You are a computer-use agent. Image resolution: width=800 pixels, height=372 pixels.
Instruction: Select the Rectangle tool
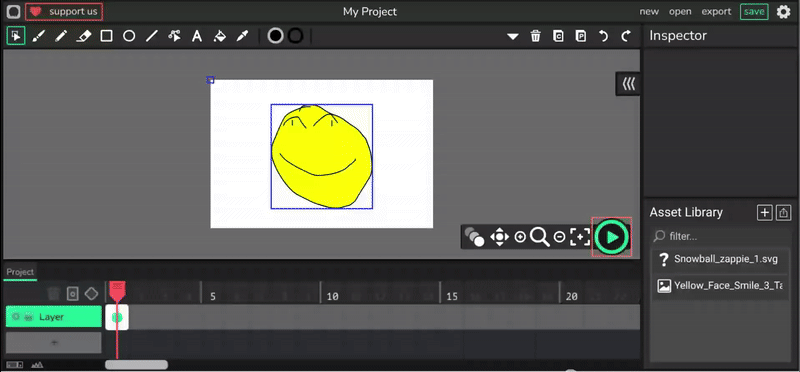(106, 36)
